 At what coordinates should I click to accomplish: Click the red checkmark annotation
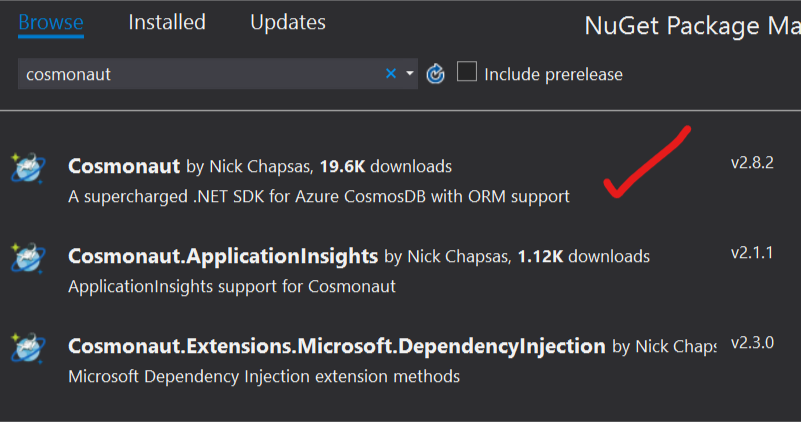647,161
